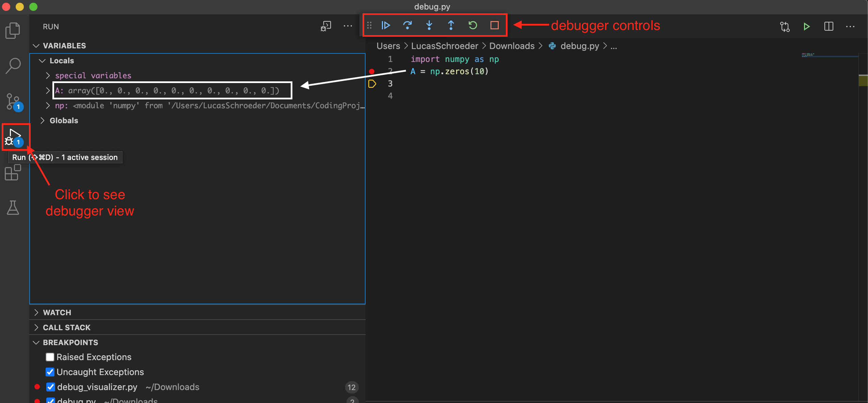Click the Step Into debugger control

click(x=429, y=25)
